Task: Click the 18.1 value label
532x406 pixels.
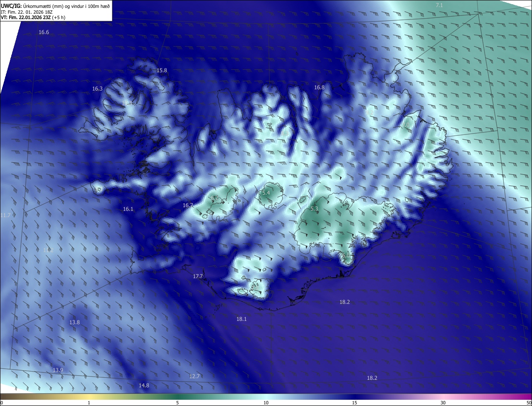Action: (241, 319)
